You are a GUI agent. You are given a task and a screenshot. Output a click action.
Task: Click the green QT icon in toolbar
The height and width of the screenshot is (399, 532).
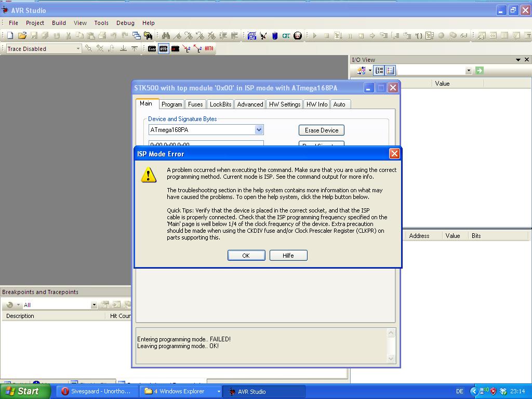click(286, 35)
